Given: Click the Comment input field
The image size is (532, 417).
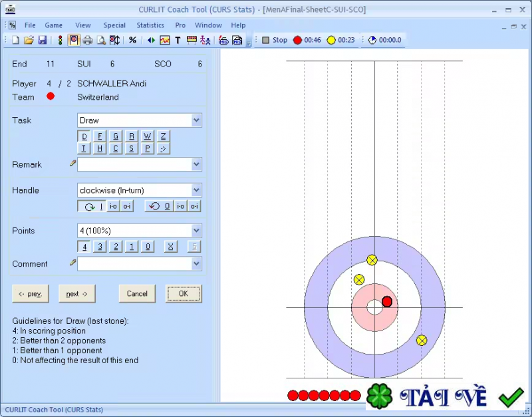Looking at the screenshot, I should tap(134, 264).
